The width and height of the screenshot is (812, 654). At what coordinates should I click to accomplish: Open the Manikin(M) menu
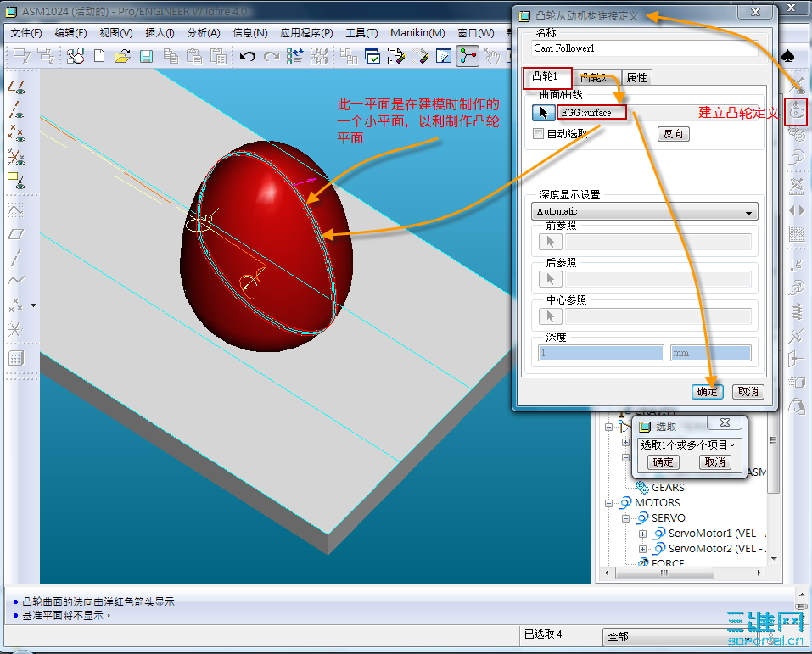(417, 33)
